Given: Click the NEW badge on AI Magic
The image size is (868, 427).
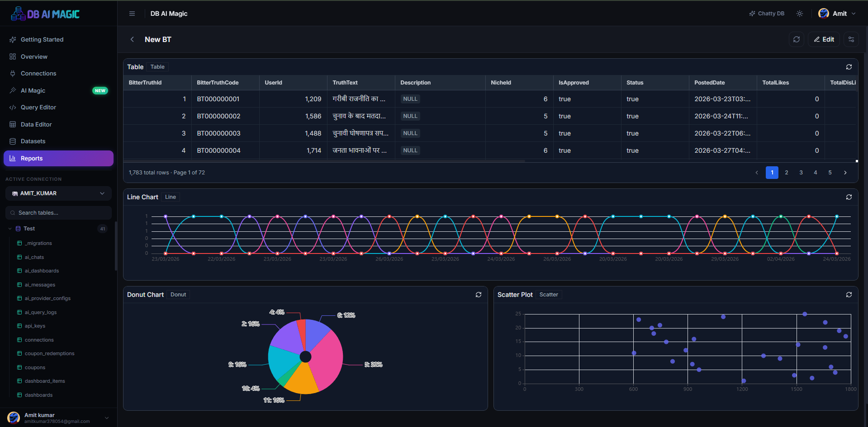Looking at the screenshot, I should (x=100, y=90).
